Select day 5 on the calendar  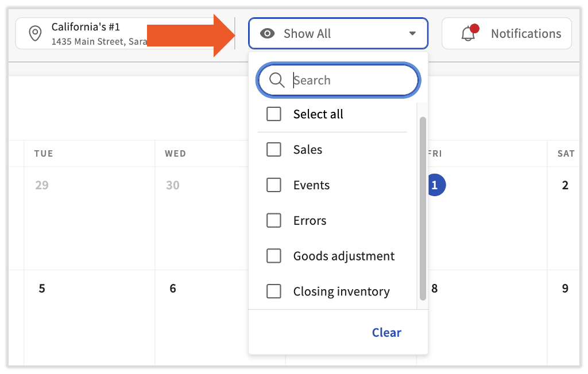[42, 289]
